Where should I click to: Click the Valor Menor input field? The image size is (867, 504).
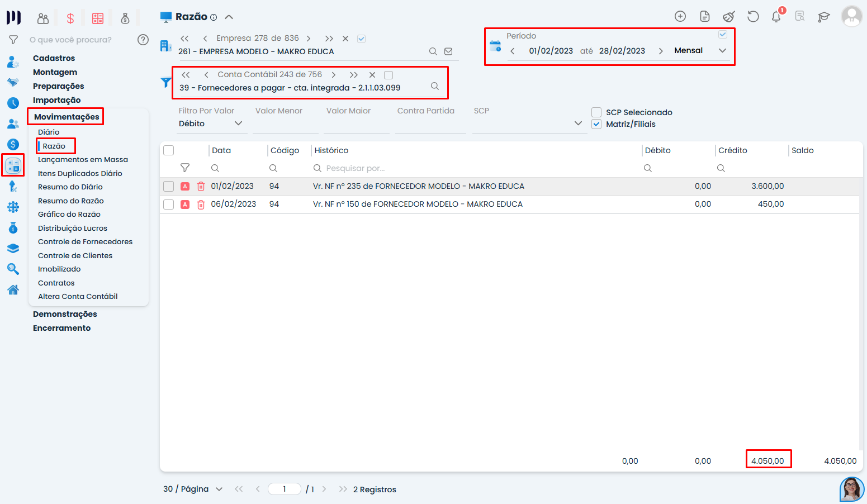click(286, 124)
